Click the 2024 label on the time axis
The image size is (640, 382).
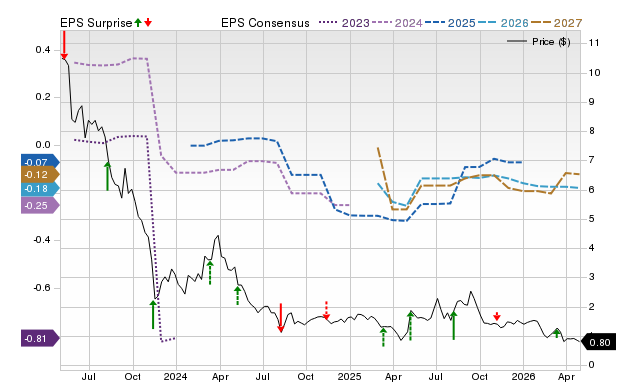click(x=176, y=376)
